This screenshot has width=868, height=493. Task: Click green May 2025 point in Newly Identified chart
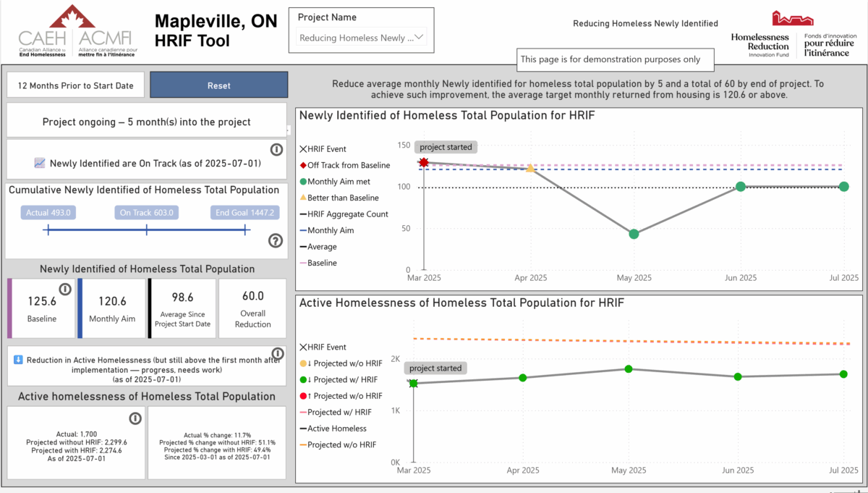(x=634, y=234)
